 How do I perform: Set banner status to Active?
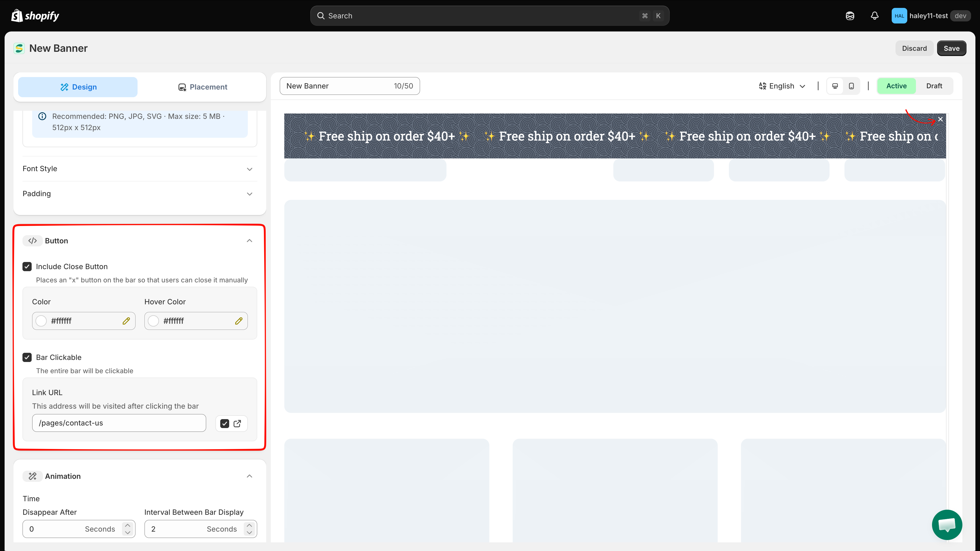click(x=896, y=86)
